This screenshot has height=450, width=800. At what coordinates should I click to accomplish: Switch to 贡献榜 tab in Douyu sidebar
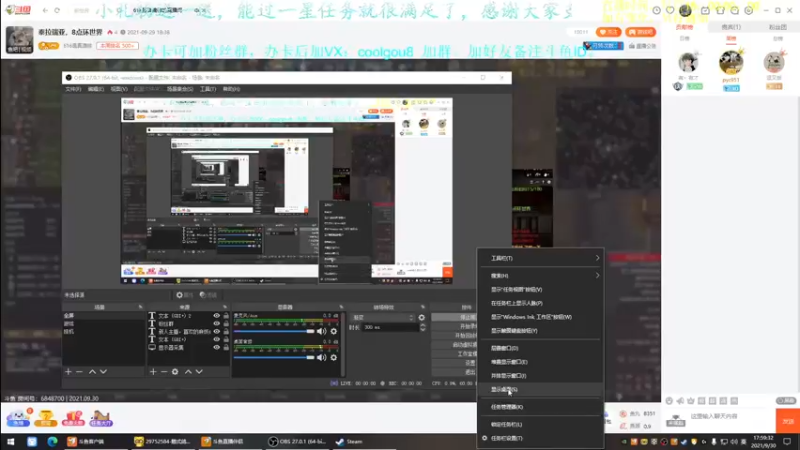point(684,27)
